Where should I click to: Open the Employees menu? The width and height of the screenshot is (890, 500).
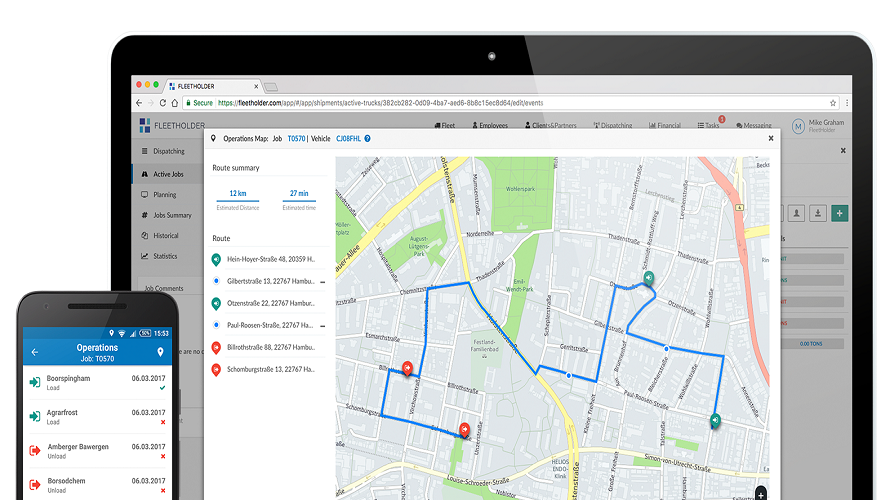490,125
